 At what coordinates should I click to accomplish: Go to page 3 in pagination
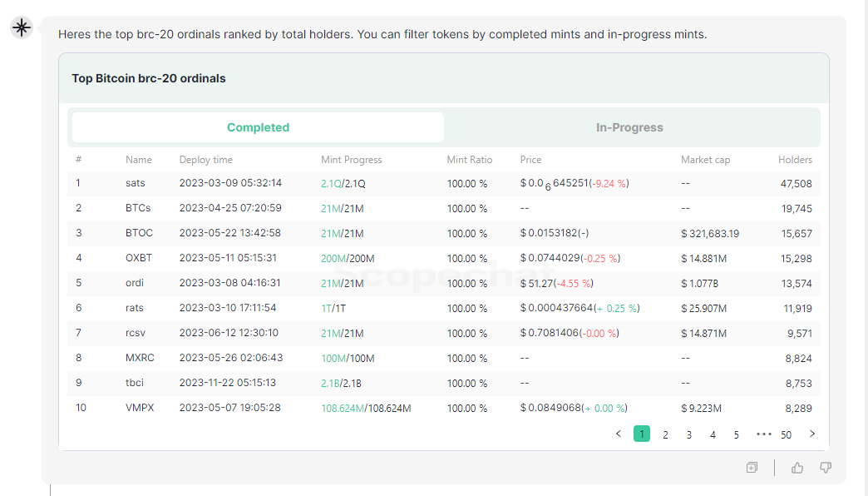[689, 434]
